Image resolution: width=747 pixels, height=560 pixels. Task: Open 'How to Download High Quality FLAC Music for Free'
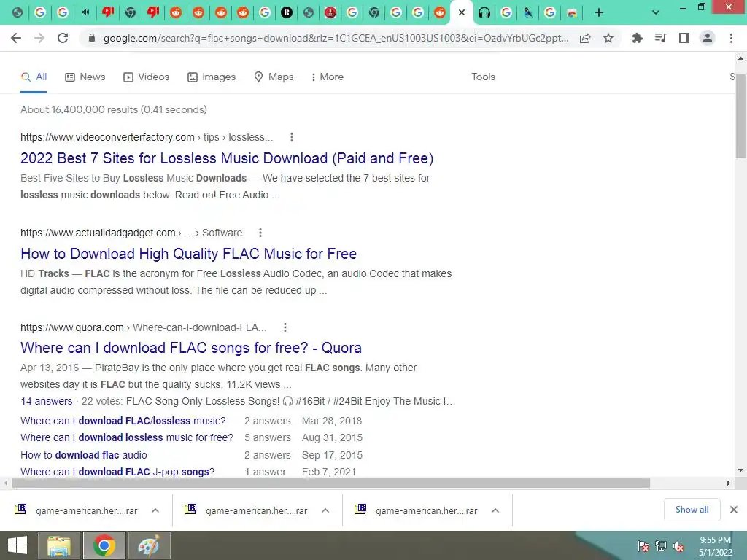coord(189,254)
